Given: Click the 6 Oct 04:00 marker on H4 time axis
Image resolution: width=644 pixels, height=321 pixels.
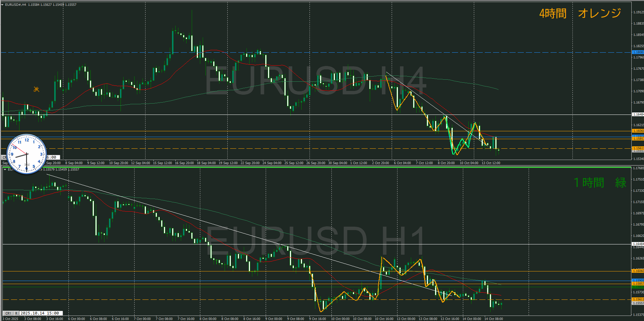Looking at the screenshot, I should tap(402, 163).
